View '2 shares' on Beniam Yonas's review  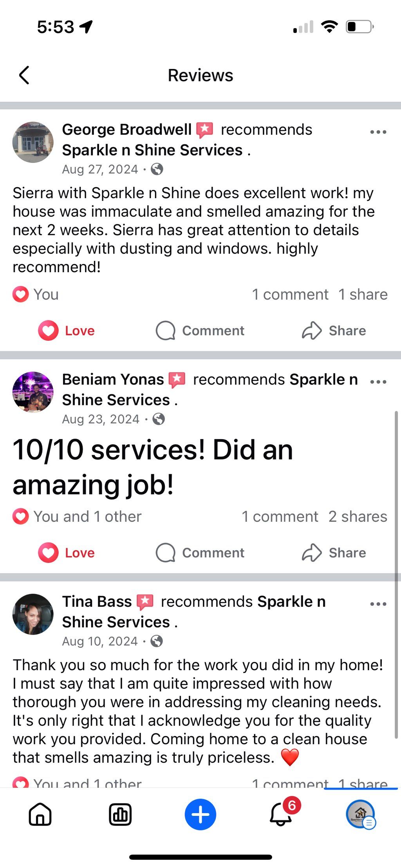click(x=358, y=517)
